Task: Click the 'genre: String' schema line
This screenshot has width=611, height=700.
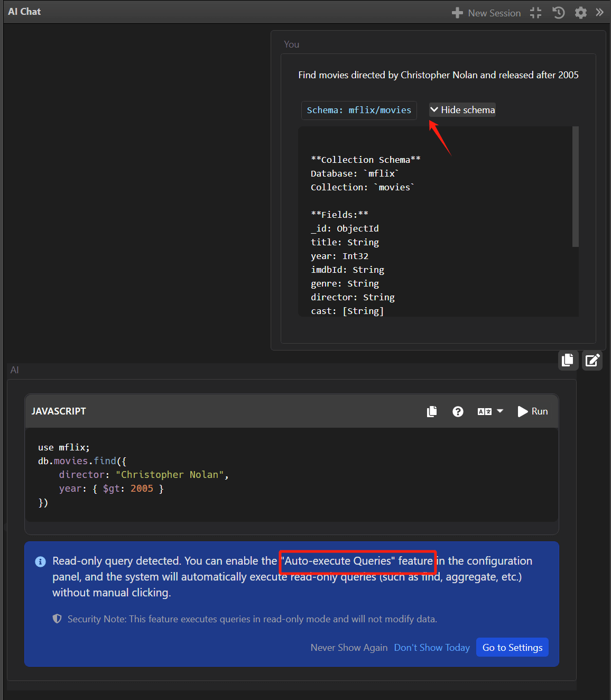Action: pos(345,283)
